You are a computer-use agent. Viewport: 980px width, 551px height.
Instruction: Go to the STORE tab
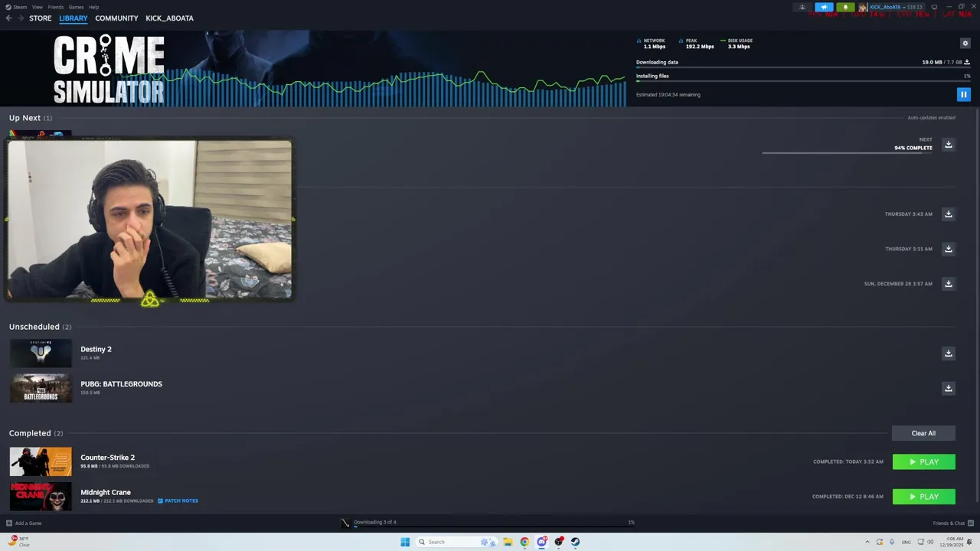[41, 18]
